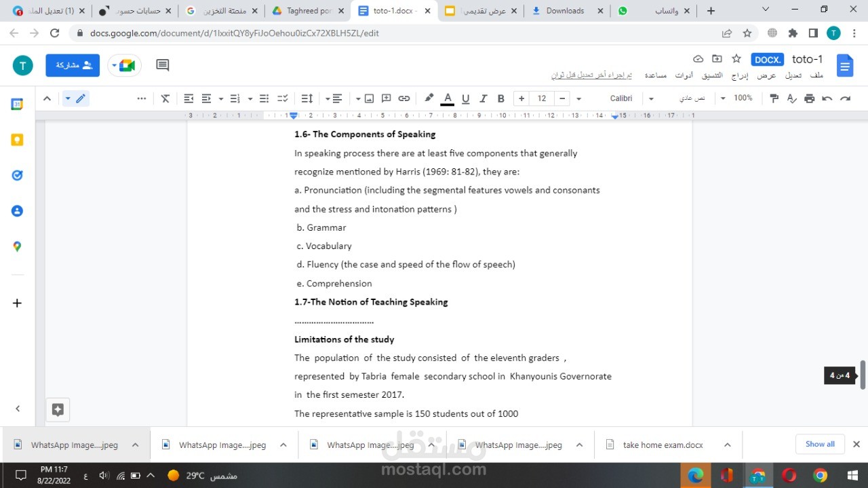The width and height of the screenshot is (868, 488).
Task: Toggle underline formatting
Action: [465, 98]
